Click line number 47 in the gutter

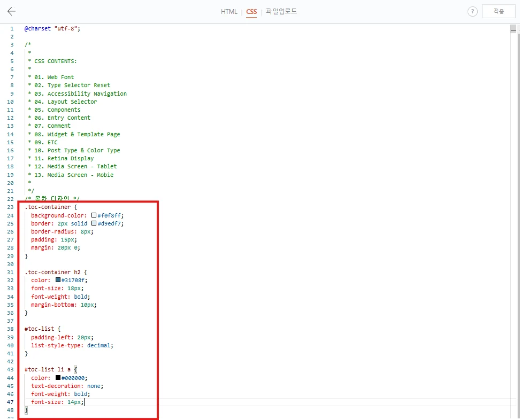click(10, 402)
